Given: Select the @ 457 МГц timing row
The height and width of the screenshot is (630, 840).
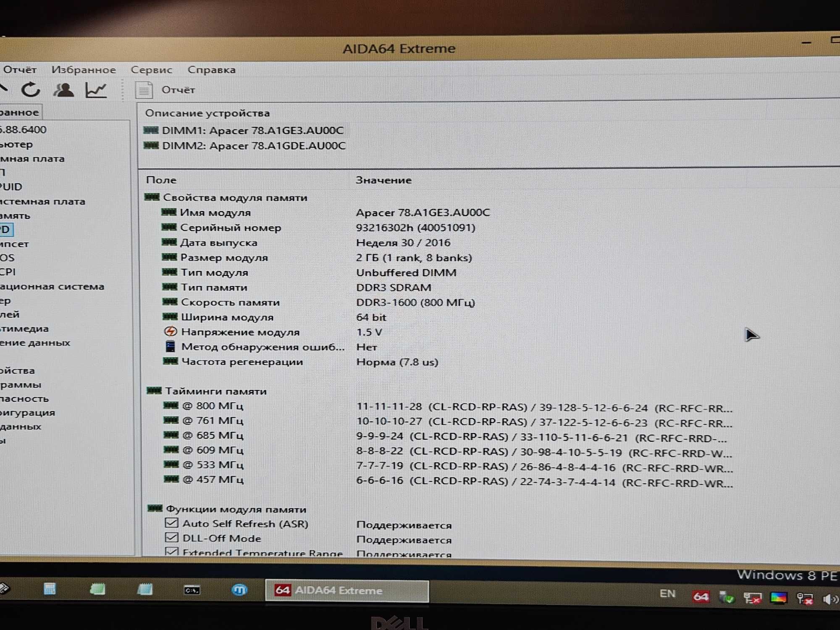Looking at the screenshot, I should point(448,480).
